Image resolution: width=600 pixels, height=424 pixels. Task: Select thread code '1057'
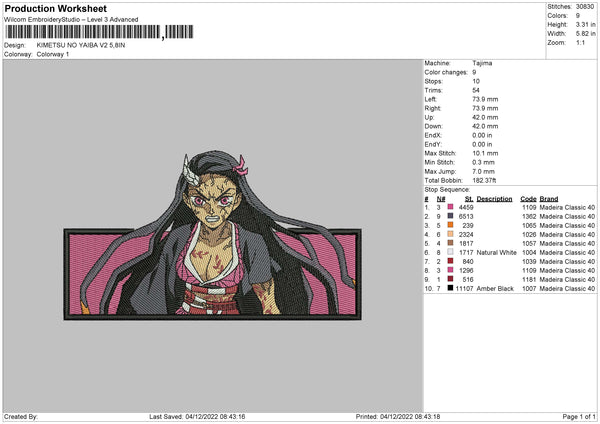tap(529, 243)
